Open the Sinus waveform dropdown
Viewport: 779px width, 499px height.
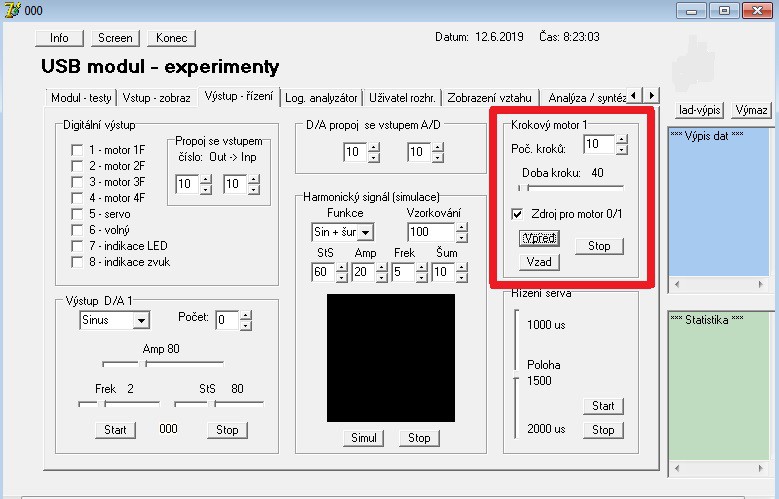(141, 320)
